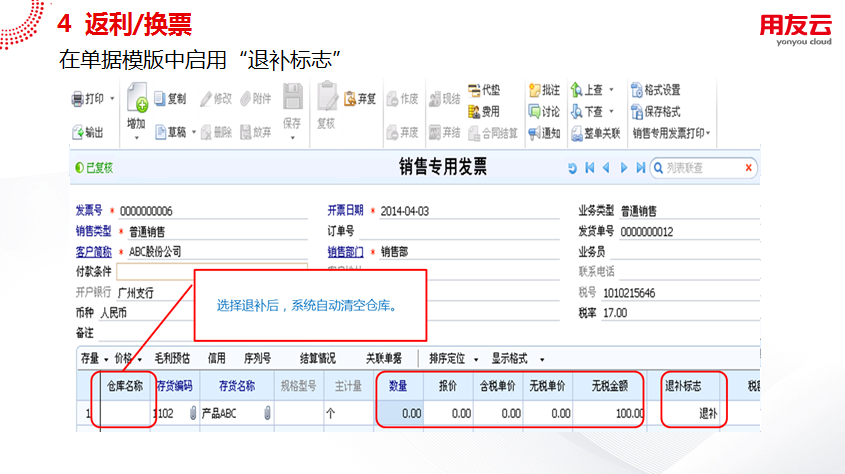Click the 代垫 button
The width and height of the screenshot is (845, 474).
click(x=484, y=89)
